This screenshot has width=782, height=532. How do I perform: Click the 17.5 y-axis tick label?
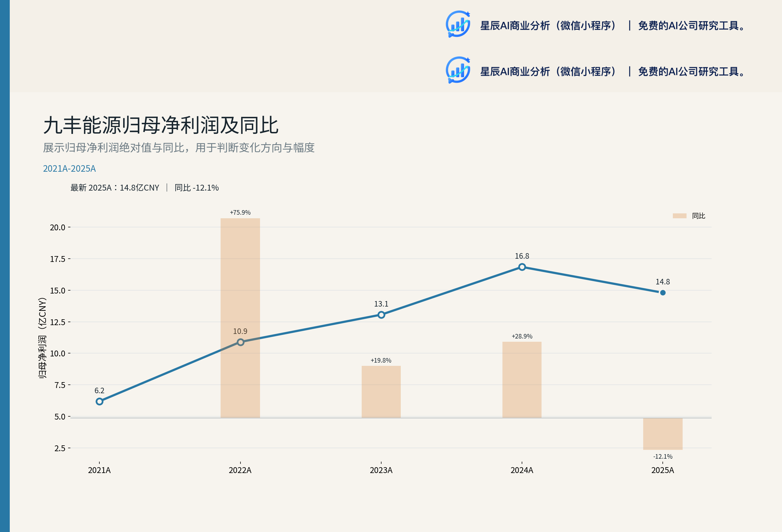pos(58,259)
